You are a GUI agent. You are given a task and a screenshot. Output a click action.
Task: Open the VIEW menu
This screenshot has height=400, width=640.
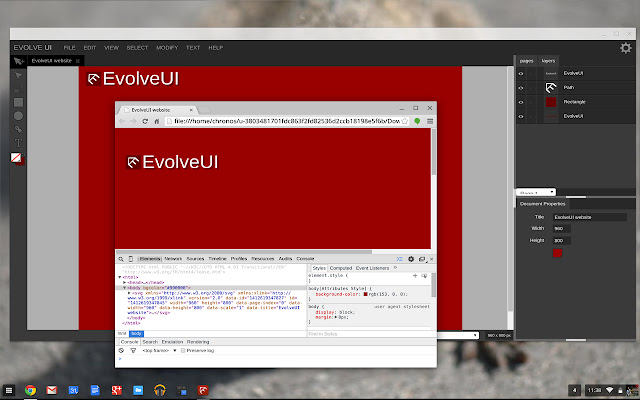coord(111,48)
